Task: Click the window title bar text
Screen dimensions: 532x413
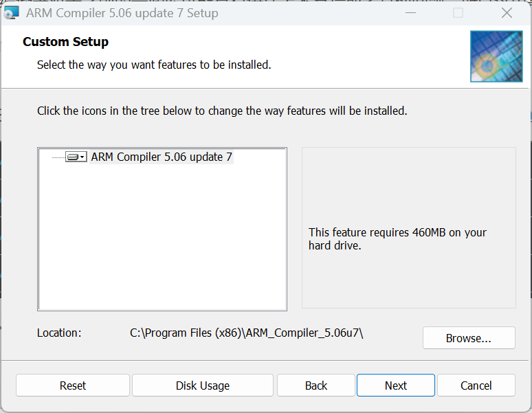Action: (x=122, y=13)
